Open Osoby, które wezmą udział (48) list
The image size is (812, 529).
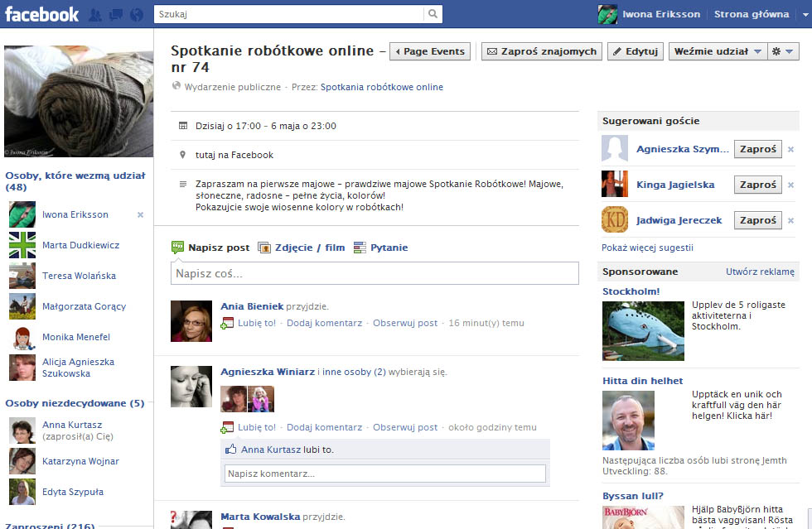[x=75, y=181]
